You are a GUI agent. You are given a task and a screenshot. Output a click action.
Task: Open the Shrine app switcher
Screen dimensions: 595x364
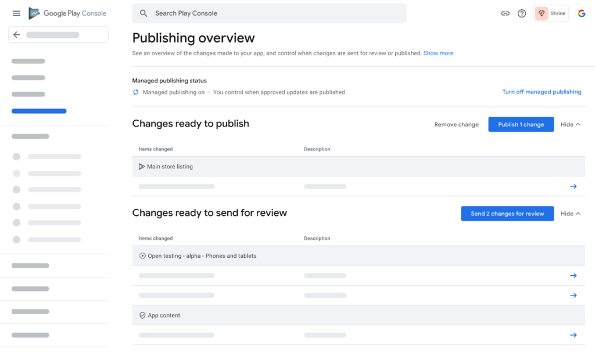[550, 13]
